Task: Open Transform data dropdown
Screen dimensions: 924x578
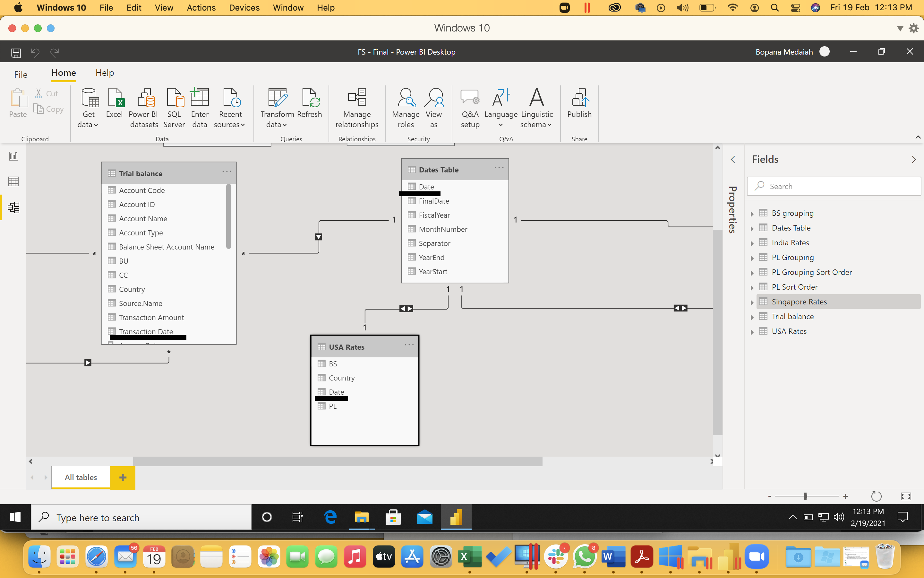Action: point(277,119)
